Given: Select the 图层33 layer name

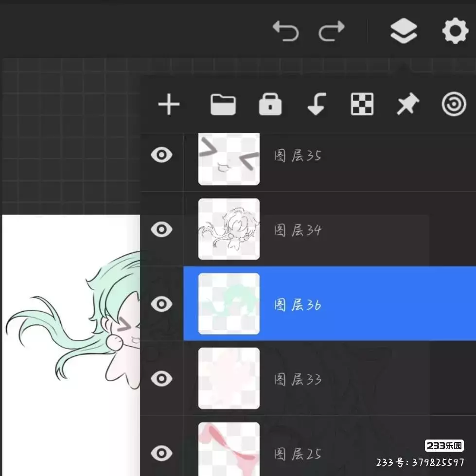Looking at the screenshot, I should pos(298,379).
